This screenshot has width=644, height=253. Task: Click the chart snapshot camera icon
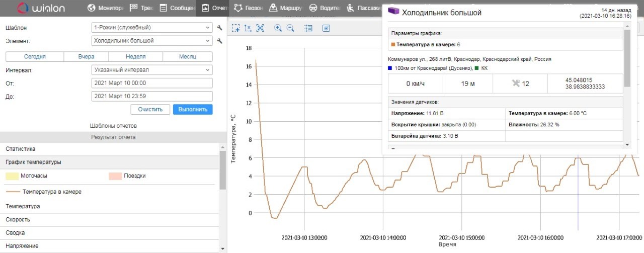tap(326, 28)
